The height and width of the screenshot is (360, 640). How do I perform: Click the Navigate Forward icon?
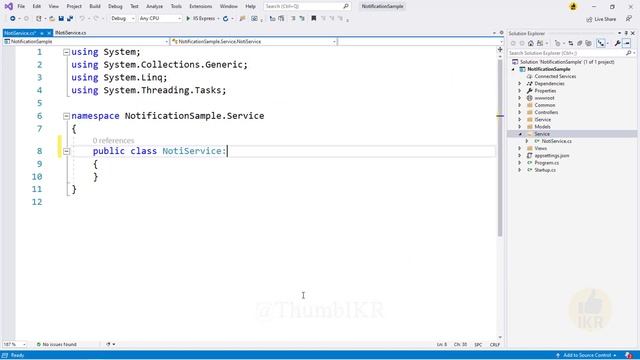(26, 18)
